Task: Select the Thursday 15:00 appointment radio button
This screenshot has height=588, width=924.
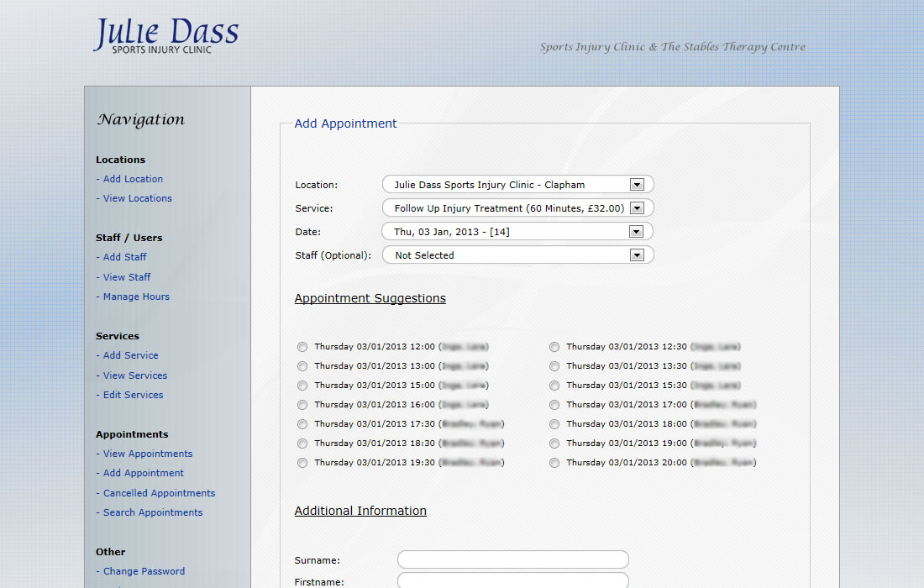Action: point(302,386)
